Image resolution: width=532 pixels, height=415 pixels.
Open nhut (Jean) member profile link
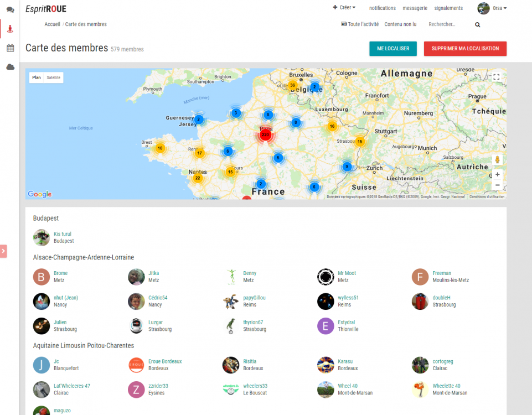coord(66,298)
